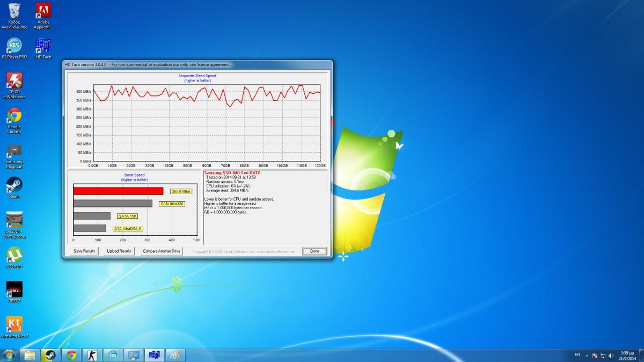Open the volume speaker icon
This screenshot has width=644, height=362.
(x=611, y=355)
